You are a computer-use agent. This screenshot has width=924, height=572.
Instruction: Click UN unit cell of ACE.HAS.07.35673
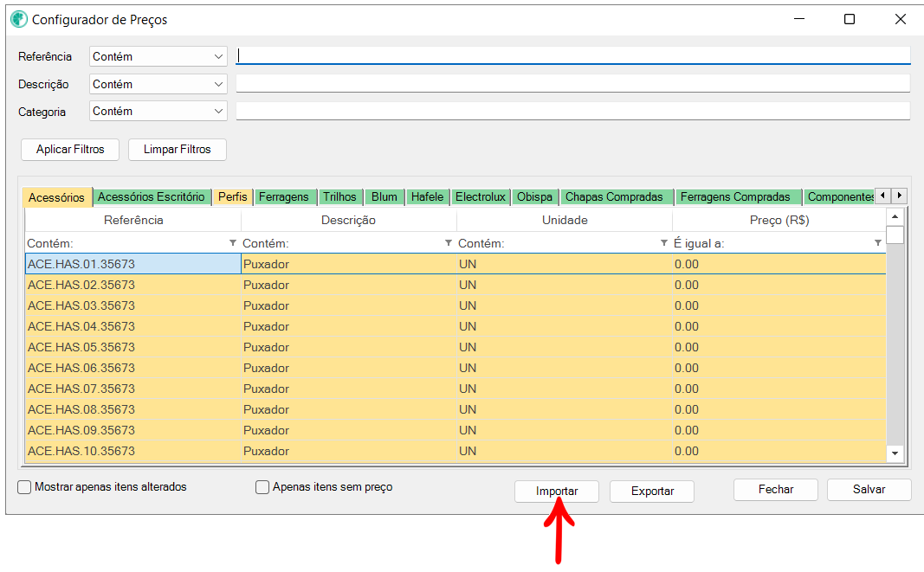[565, 389]
